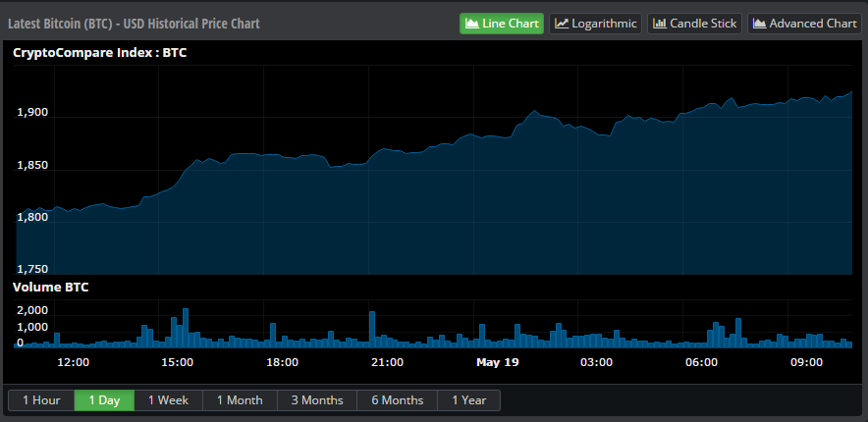This screenshot has width=868, height=422.
Task: Click the 12:00 time axis label
Action: point(74,362)
